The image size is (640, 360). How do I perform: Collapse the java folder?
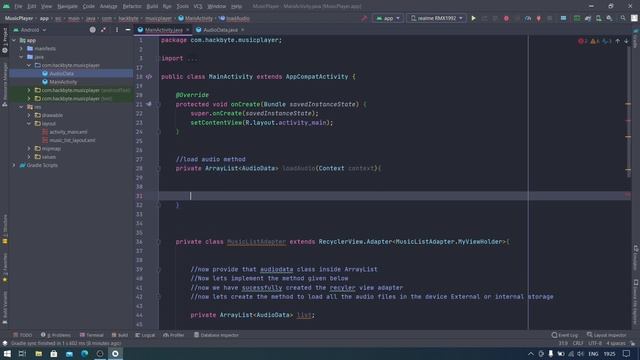click(x=22, y=57)
